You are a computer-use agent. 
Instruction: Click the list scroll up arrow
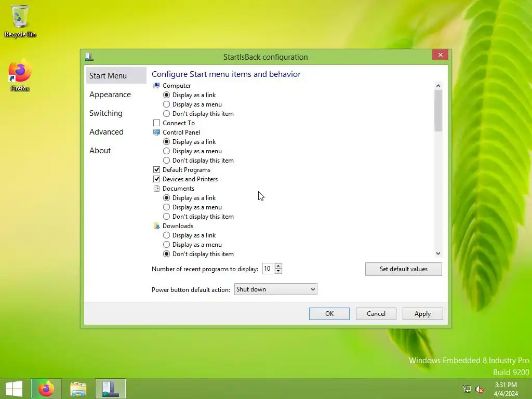pyautogui.click(x=438, y=86)
